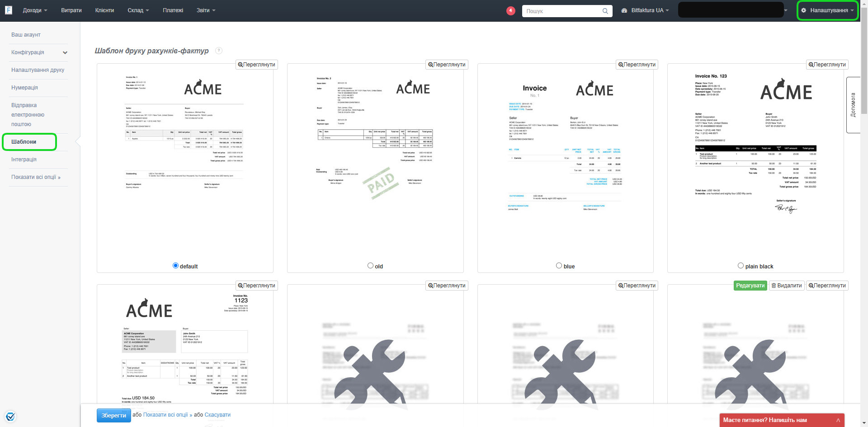Preview the old template with Переглянути
The width and height of the screenshot is (868, 427).
coord(447,65)
